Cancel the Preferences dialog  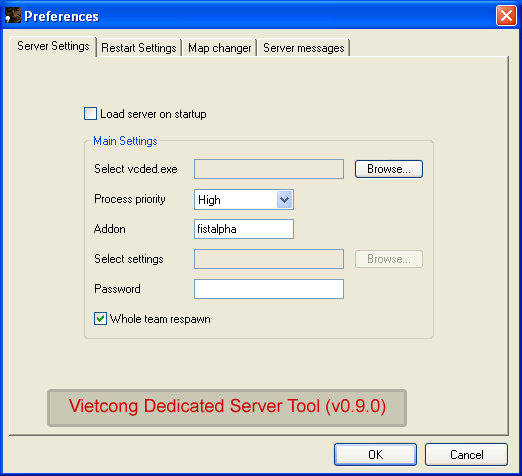[x=466, y=454]
